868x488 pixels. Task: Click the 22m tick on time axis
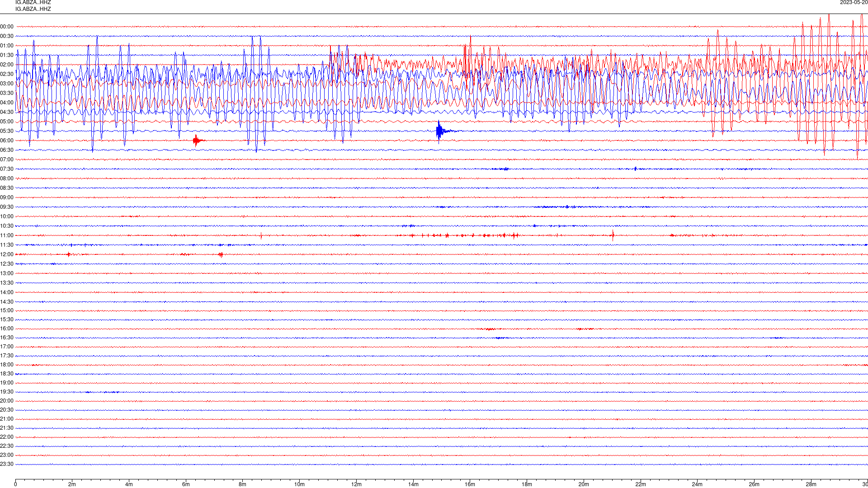[641, 484]
